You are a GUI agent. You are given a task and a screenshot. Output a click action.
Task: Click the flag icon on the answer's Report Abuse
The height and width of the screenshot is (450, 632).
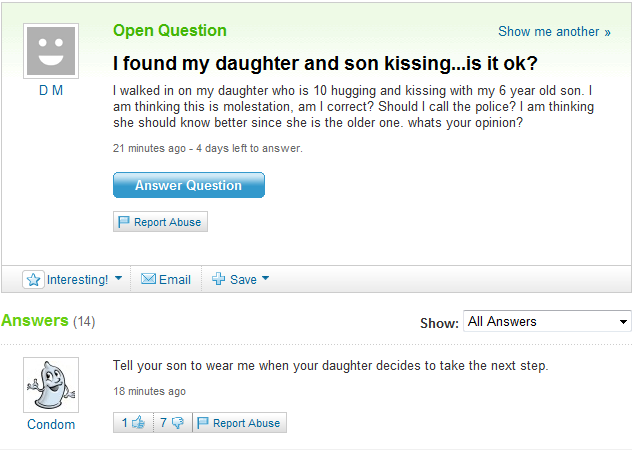(203, 423)
